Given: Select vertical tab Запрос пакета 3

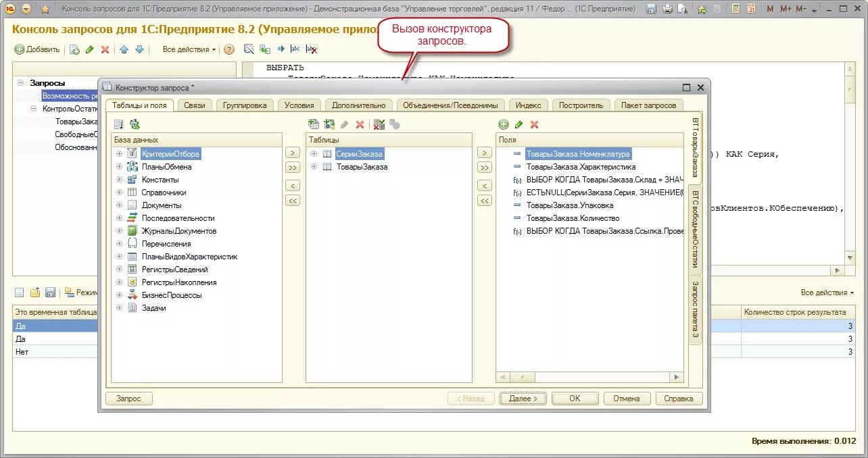Looking at the screenshot, I should (x=695, y=311).
